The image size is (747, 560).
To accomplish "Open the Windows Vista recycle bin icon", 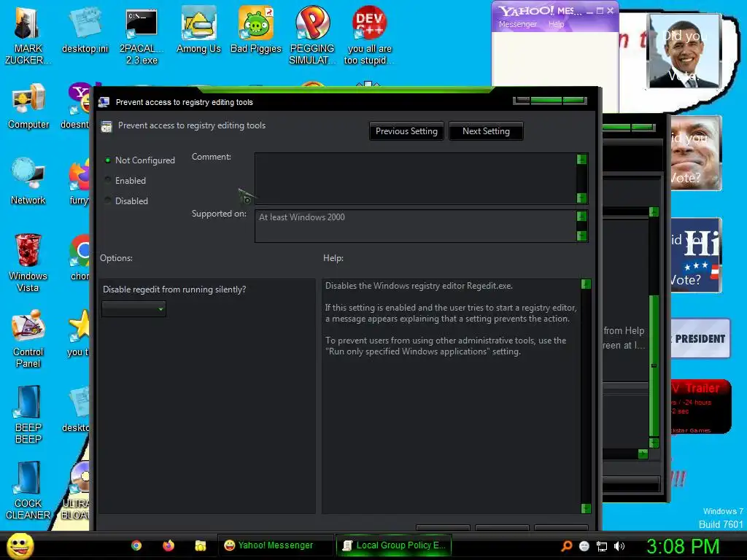I will click(x=28, y=262).
